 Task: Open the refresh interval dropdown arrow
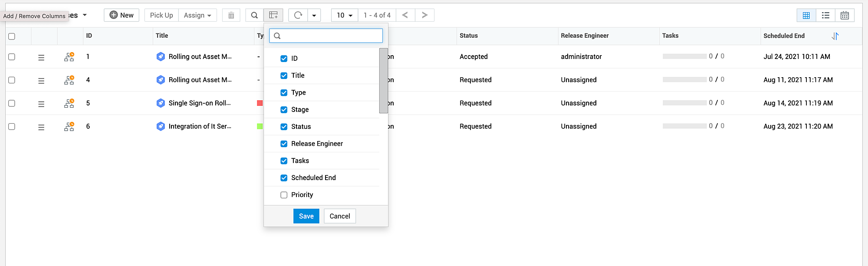click(x=314, y=15)
